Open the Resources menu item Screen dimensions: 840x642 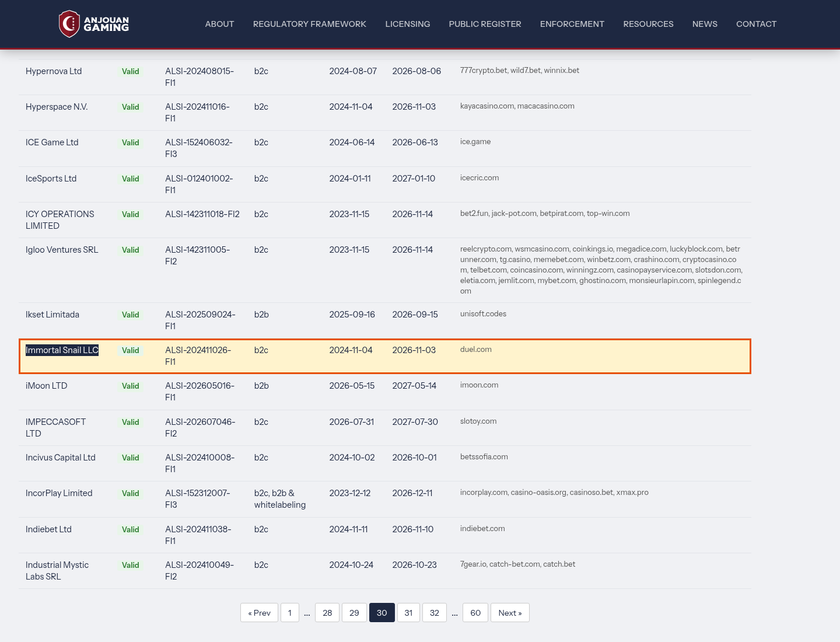click(649, 24)
